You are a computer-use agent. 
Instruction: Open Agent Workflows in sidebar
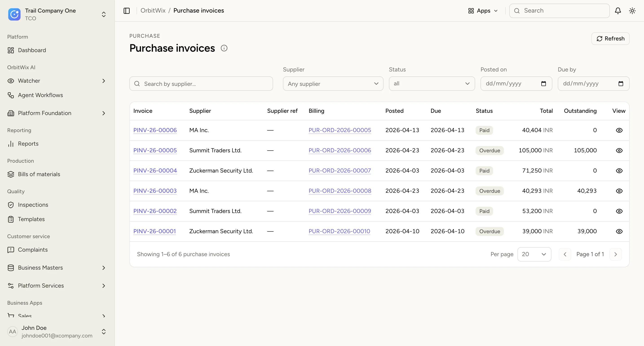57,95
